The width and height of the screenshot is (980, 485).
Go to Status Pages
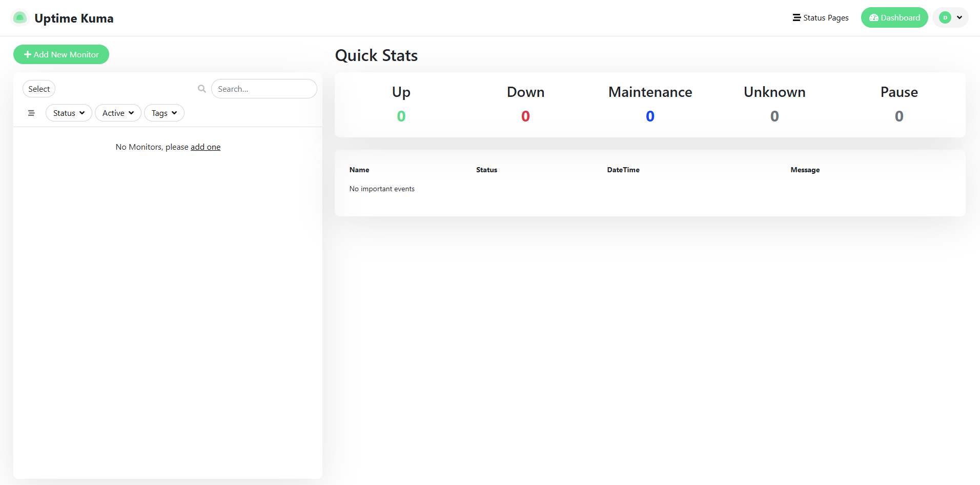coord(825,18)
